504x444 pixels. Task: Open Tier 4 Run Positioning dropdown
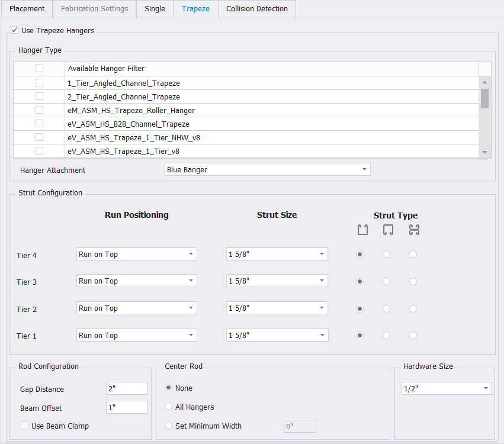coord(137,254)
